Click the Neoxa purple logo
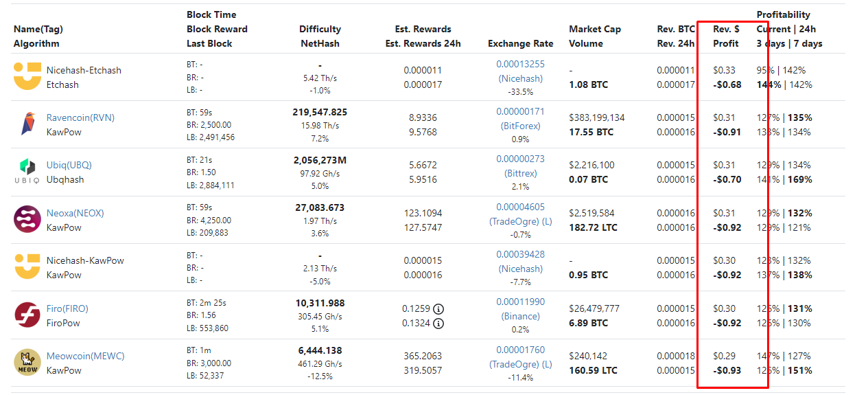868x395 pixels. click(27, 219)
